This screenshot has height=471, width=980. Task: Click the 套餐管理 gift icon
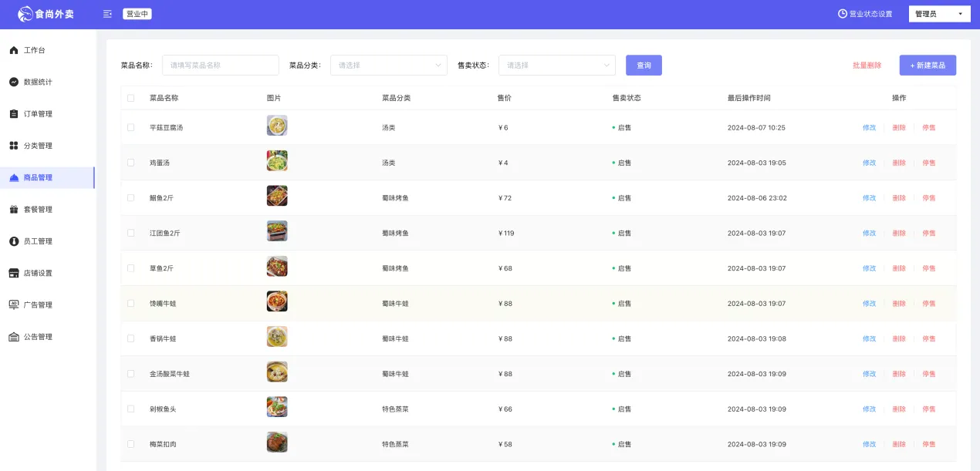pyautogui.click(x=14, y=210)
